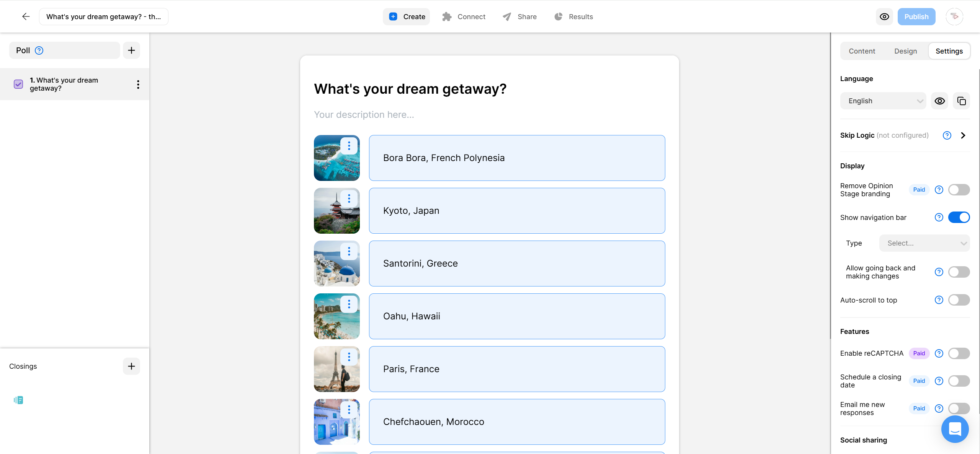Open the Intercom chat bubble

coord(955,429)
